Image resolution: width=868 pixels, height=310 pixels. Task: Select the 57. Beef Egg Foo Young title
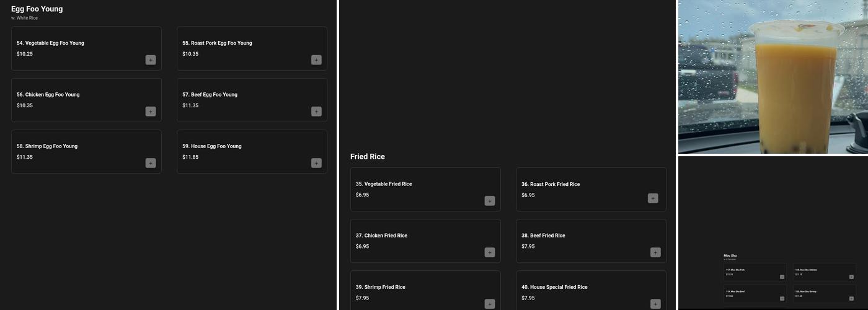210,95
